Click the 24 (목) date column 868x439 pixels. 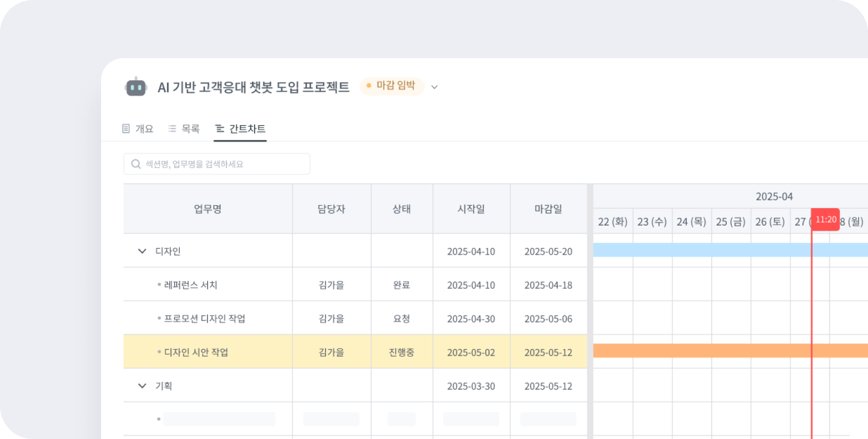pos(691,222)
